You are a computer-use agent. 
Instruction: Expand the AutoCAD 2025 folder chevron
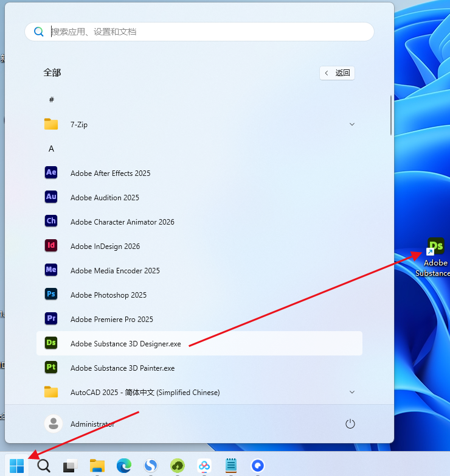coord(352,392)
